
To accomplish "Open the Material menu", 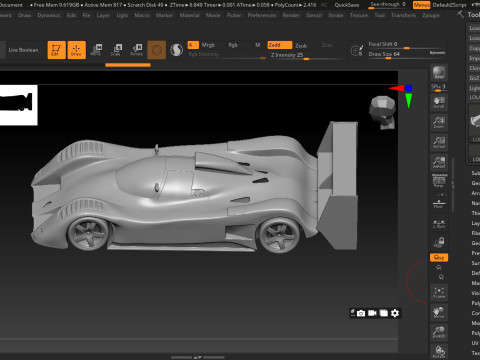I will pos(189,15).
